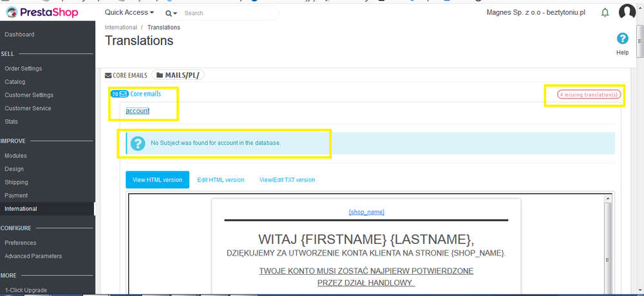Switch to Edit HTML version tab

220,180
